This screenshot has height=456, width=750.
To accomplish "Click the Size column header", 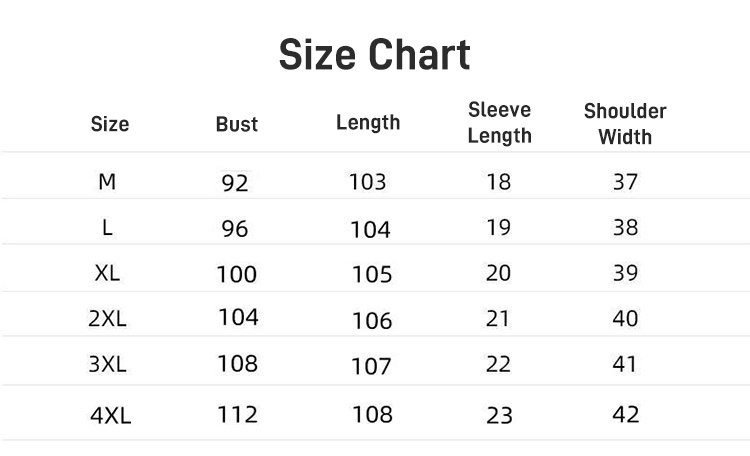I will point(110,125).
